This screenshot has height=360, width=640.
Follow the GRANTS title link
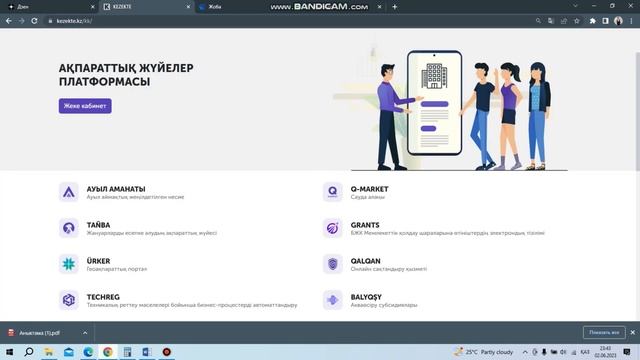[x=365, y=225]
